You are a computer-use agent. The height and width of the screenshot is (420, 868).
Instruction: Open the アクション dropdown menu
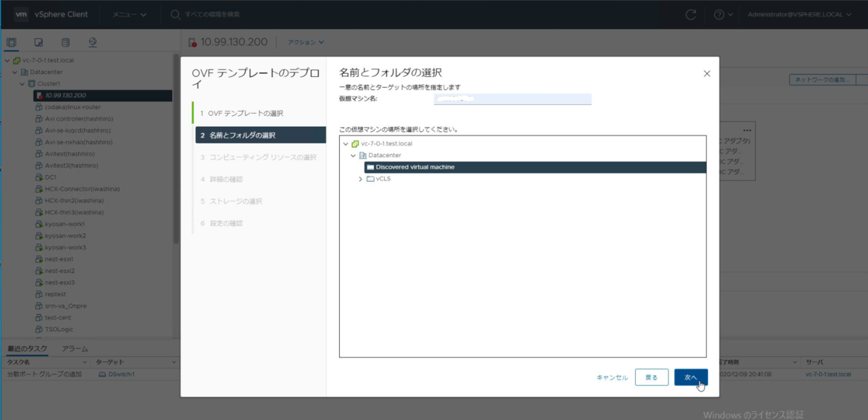pos(306,42)
